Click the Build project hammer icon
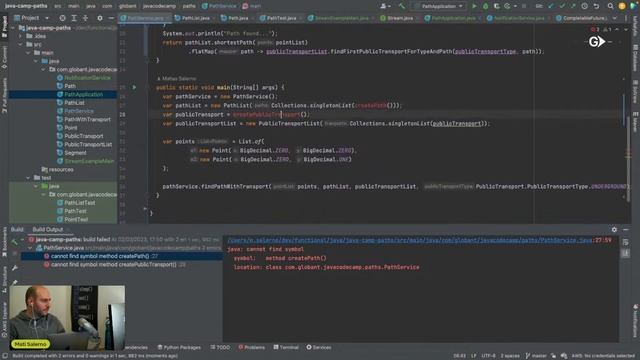The image size is (640, 360). [x=402, y=6]
